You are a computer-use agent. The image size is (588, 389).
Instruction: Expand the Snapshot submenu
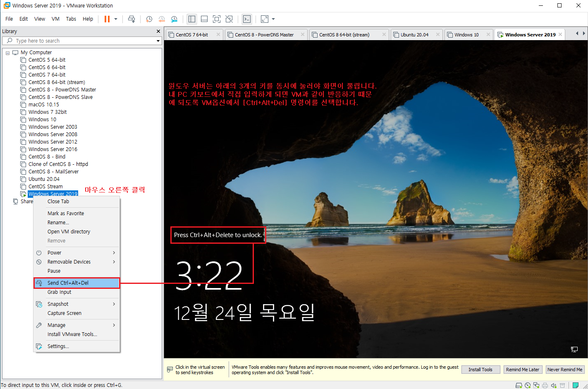(x=77, y=304)
